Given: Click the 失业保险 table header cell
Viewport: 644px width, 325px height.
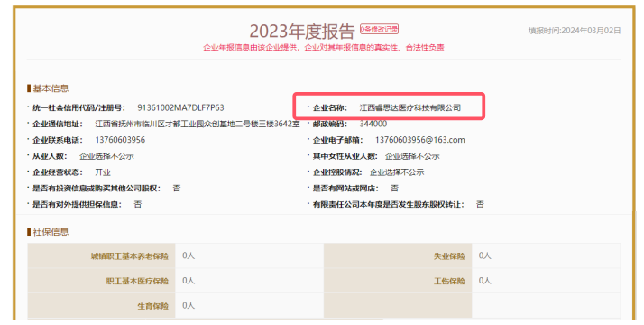Looking at the screenshot, I should tap(398, 256).
